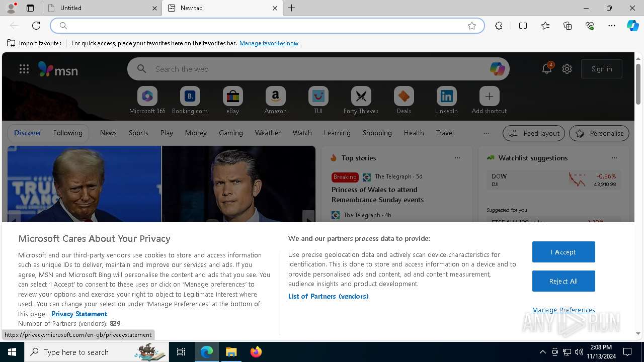Open the Amazon shortcut

[x=276, y=100]
